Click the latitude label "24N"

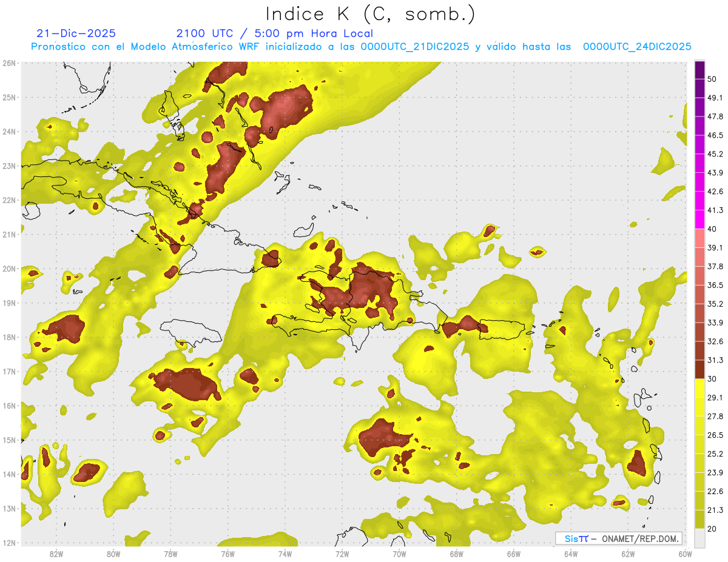pyautogui.click(x=9, y=132)
